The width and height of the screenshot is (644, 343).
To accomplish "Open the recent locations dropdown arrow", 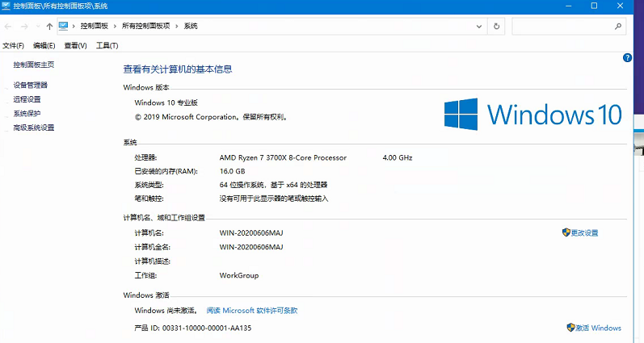I will click(38, 27).
